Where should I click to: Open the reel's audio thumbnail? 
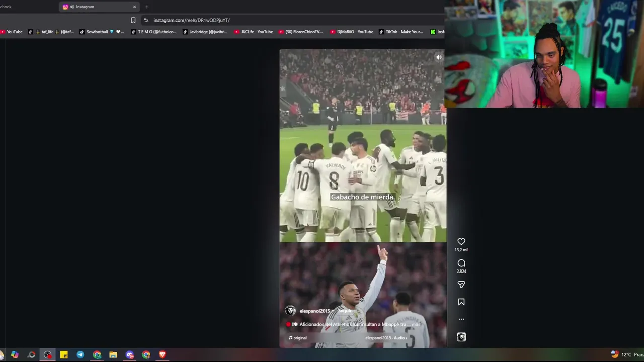coord(461,337)
